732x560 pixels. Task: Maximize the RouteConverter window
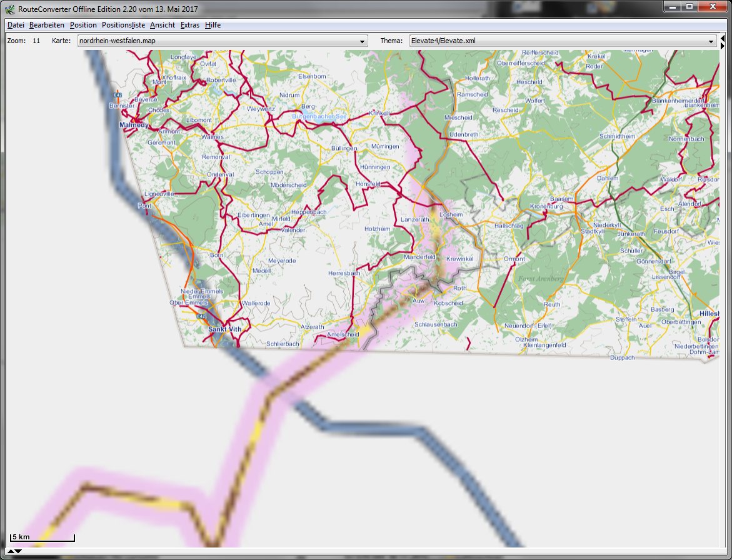[x=689, y=7]
